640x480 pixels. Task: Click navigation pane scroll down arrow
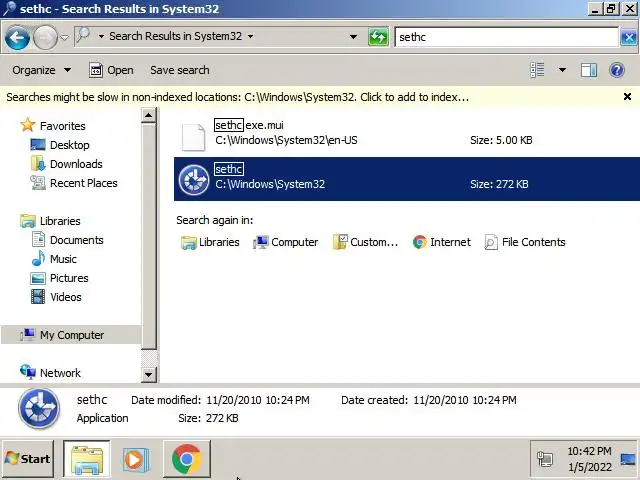pos(149,374)
